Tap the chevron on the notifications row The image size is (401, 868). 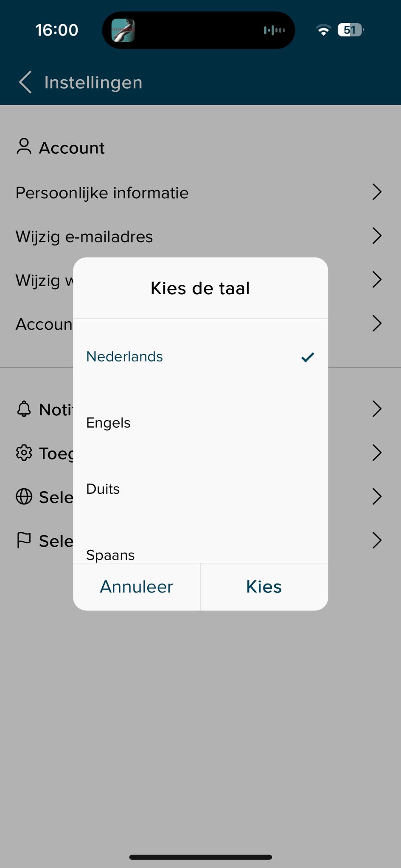(x=377, y=409)
